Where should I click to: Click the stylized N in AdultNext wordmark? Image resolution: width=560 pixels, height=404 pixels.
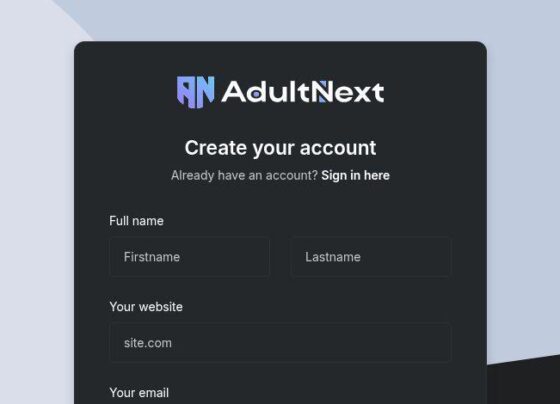(325, 91)
